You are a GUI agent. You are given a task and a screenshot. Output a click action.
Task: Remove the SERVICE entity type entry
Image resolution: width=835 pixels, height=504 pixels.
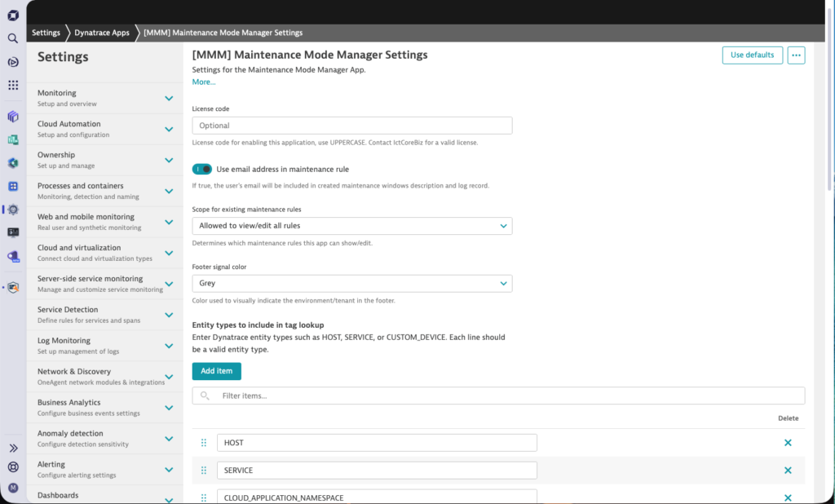(788, 471)
